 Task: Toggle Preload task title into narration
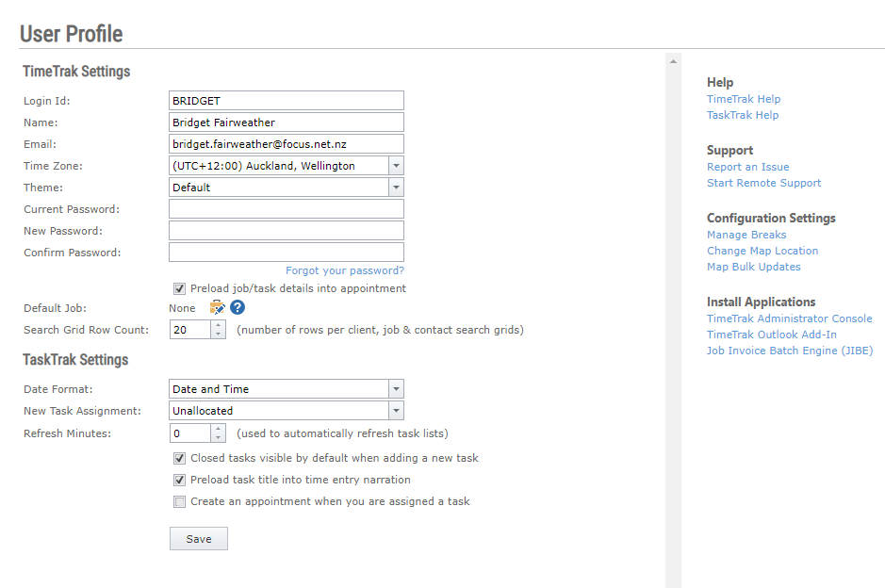(x=179, y=481)
